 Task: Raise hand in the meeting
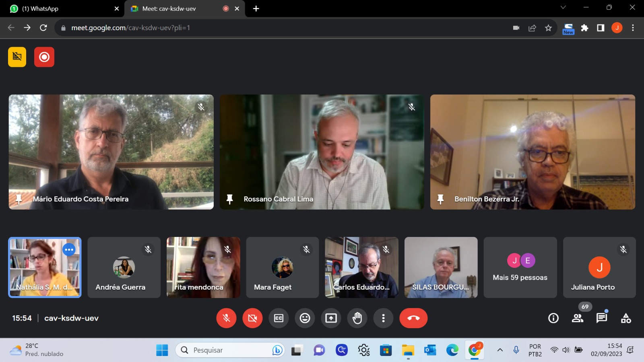click(357, 318)
